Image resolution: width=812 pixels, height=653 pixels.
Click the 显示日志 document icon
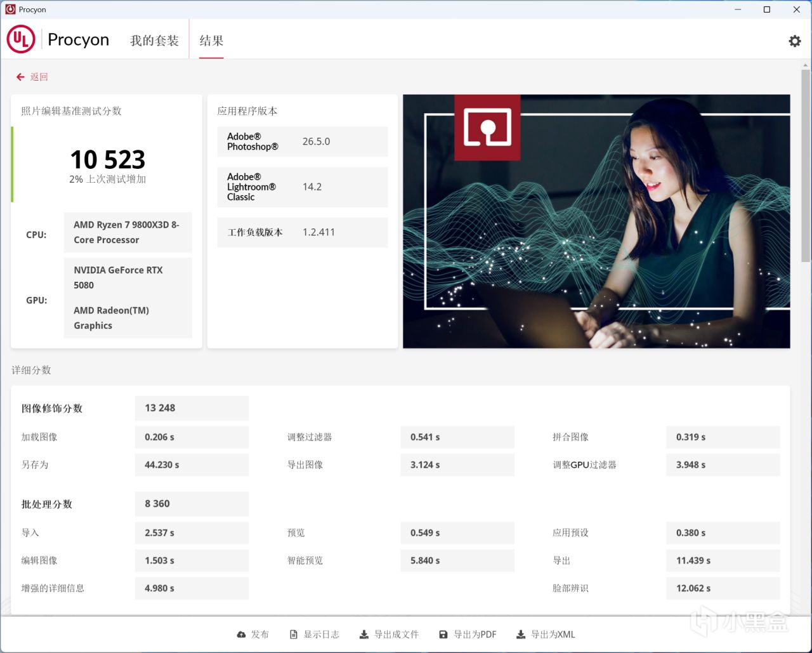coord(293,635)
